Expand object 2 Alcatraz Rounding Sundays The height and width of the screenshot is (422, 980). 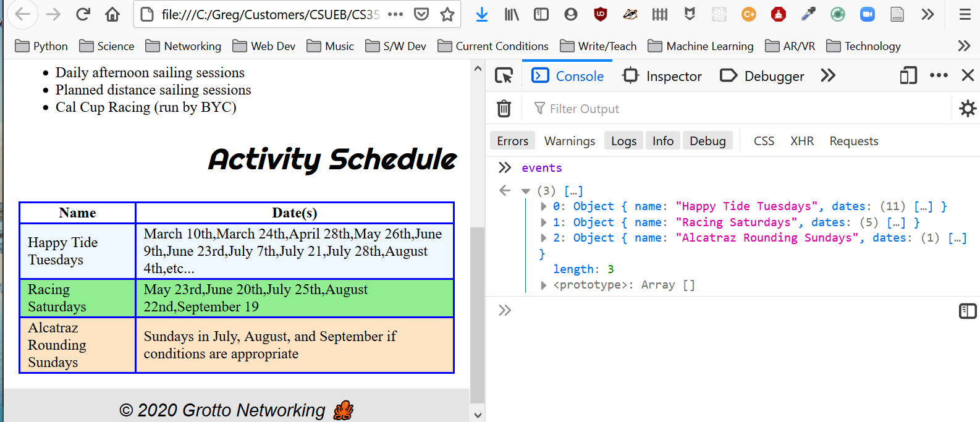tap(543, 238)
